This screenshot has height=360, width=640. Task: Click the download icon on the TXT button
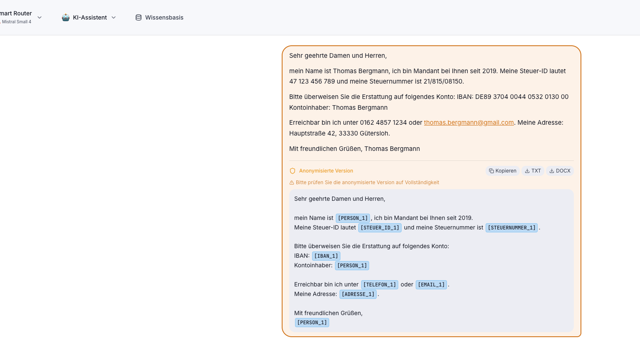pos(527,171)
